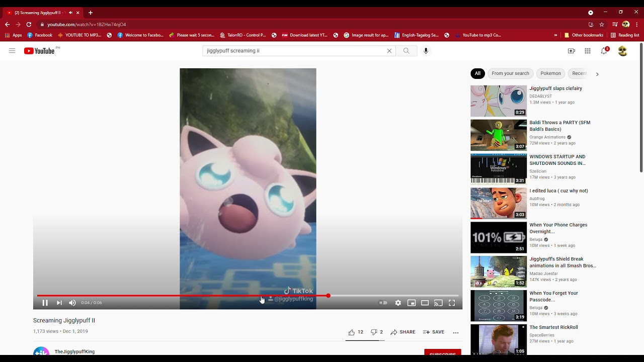Show more filter chips with arrow
This screenshot has height=362, width=644.
click(597, 74)
